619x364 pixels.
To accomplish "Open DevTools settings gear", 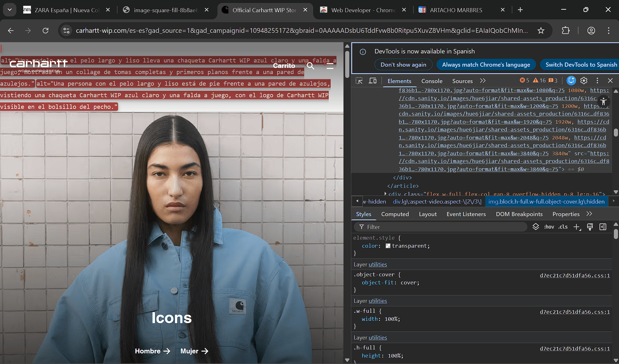I will click(584, 81).
